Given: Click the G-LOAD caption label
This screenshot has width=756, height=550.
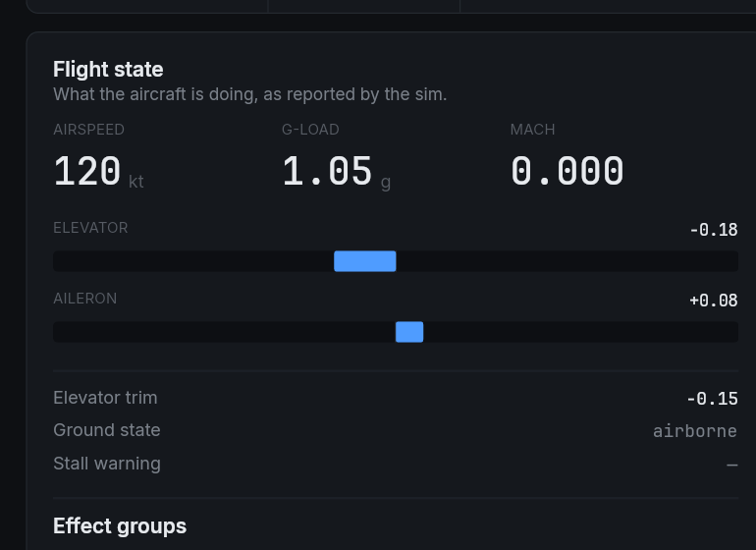Looking at the screenshot, I should pyautogui.click(x=310, y=130).
